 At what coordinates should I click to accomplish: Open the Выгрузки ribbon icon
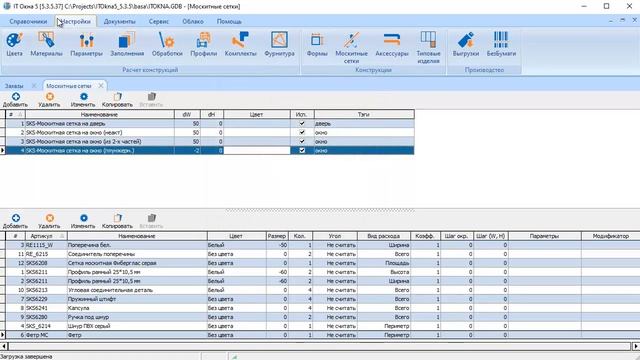[466, 44]
